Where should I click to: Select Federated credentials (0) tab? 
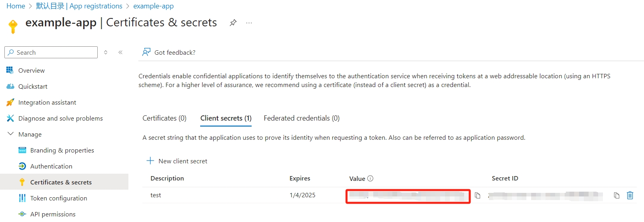coord(301,118)
